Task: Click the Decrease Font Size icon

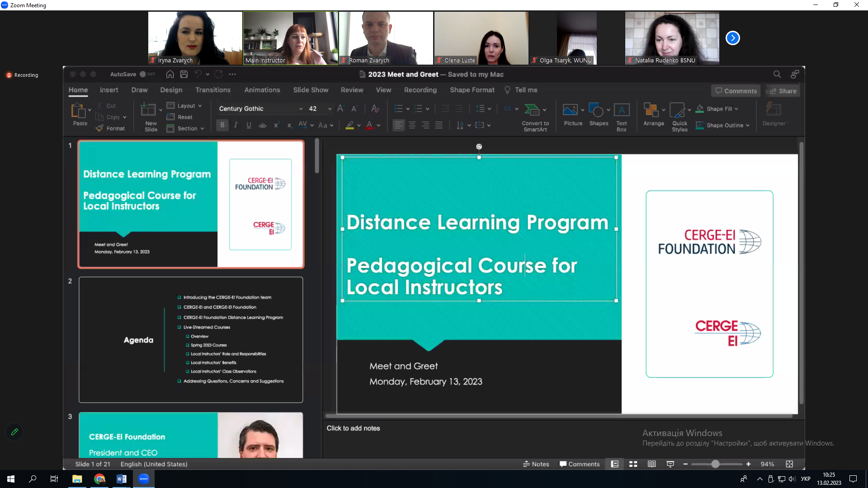Action: [354, 108]
